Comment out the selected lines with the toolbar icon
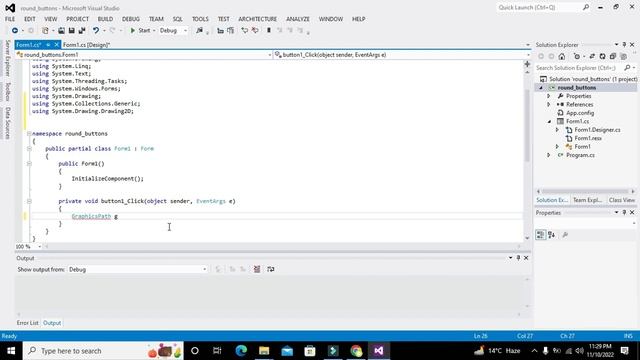The width and height of the screenshot is (640, 360). click(244, 31)
